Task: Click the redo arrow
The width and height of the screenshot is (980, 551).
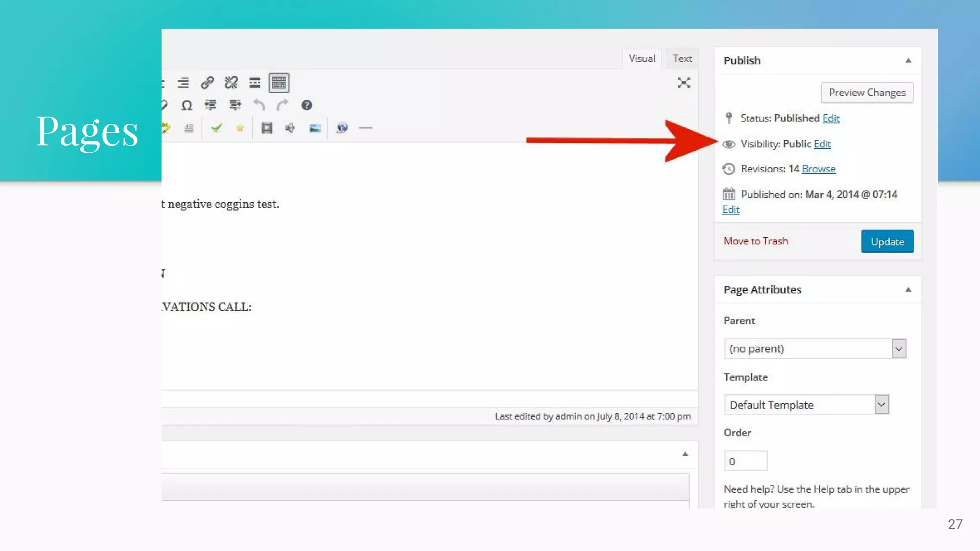Action: point(282,105)
